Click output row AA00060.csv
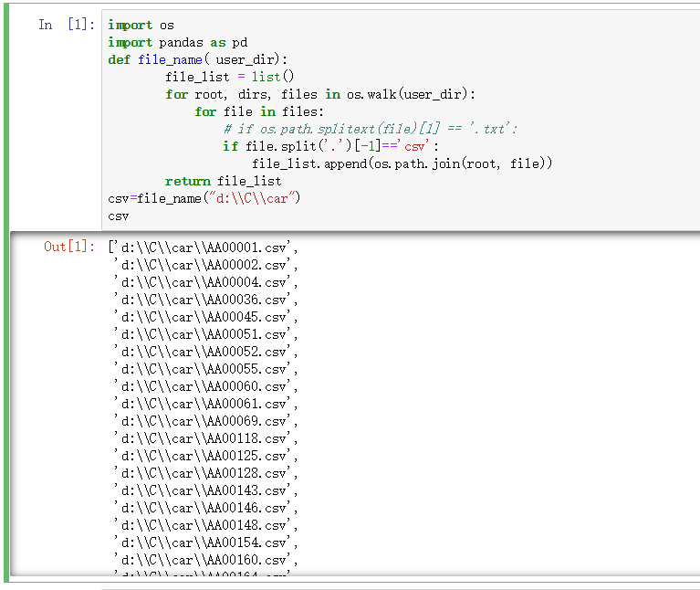The width and height of the screenshot is (700, 590). click(206, 386)
